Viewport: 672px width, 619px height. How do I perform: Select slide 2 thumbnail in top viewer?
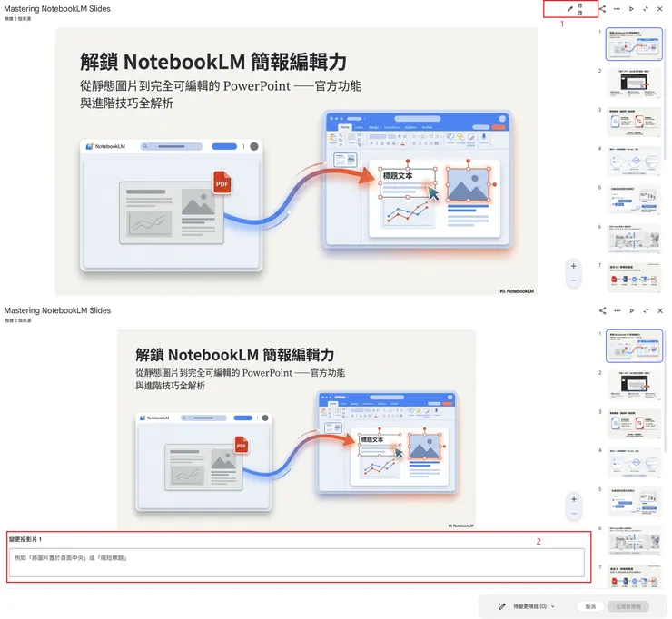[x=634, y=84]
